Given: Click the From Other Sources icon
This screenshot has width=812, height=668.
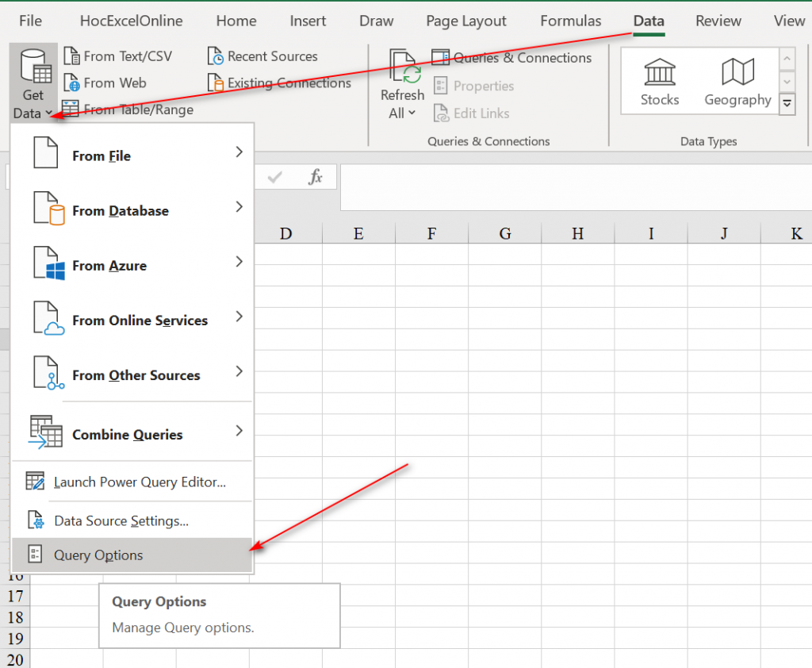Looking at the screenshot, I should 49,373.
